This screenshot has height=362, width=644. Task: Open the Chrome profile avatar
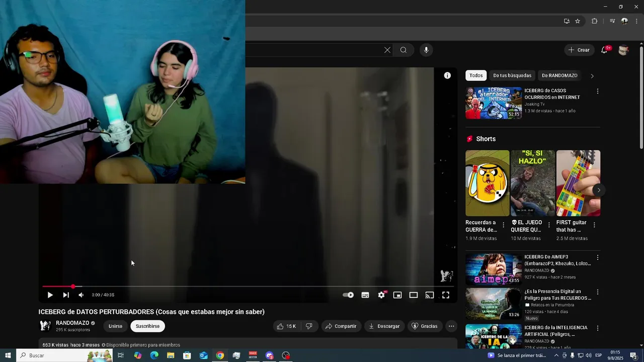click(x=624, y=21)
